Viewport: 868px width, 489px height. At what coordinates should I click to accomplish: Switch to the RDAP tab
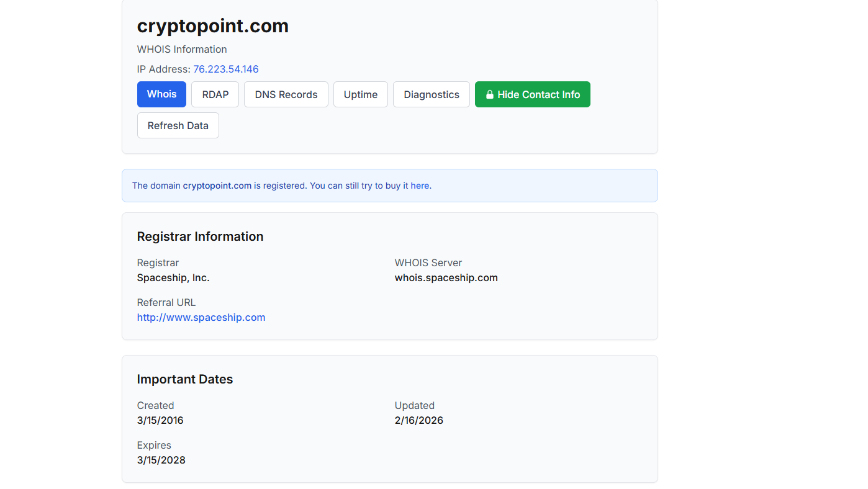coord(215,94)
